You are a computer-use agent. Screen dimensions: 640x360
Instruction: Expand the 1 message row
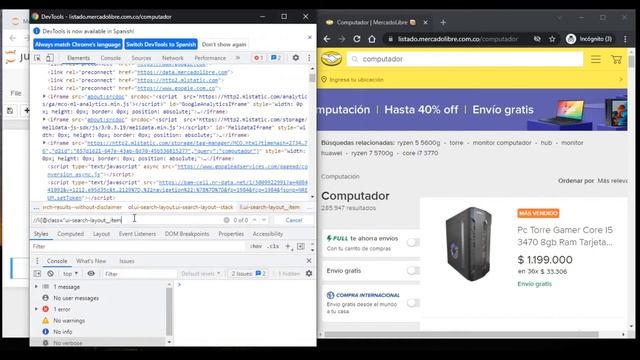(36, 287)
